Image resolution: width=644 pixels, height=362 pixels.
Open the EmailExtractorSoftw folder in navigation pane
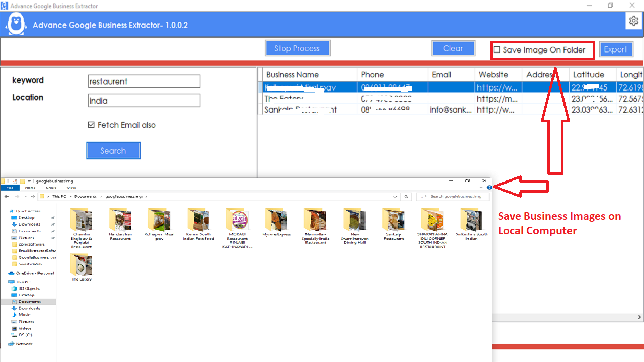pyautogui.click(x=33, y=250)
